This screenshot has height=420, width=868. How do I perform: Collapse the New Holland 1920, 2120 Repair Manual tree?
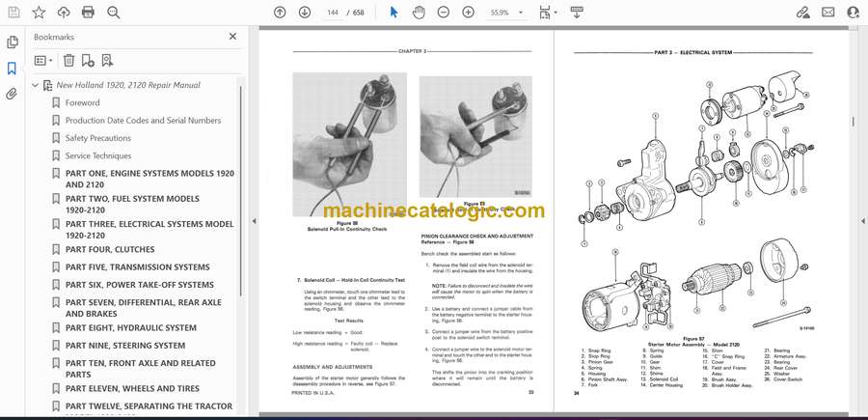[36, 85]
